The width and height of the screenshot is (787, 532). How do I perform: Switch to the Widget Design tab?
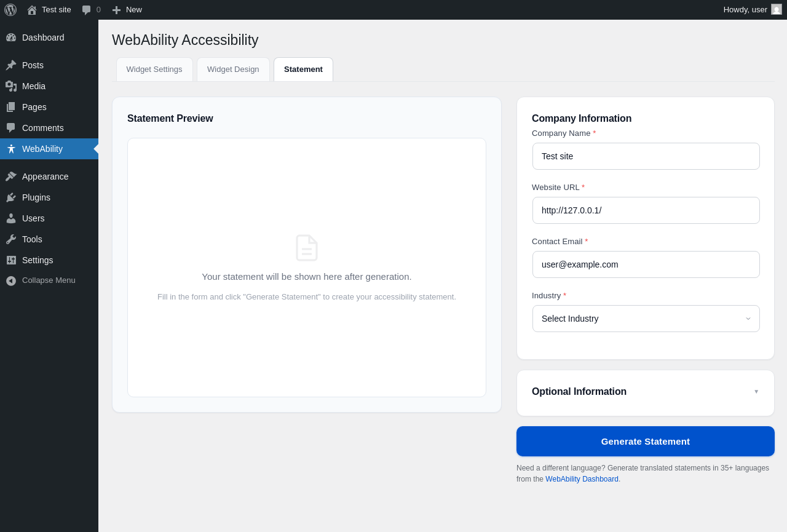click(x=233, y=69)
